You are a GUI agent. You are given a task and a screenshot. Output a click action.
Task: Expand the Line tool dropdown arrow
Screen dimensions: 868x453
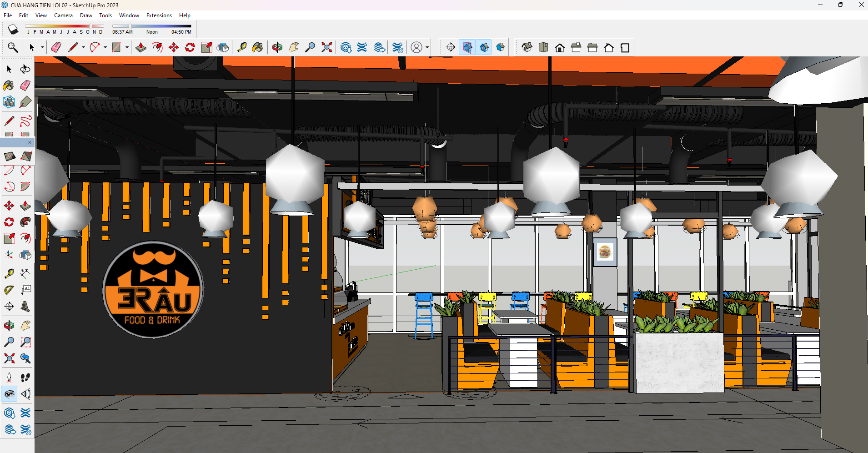(x=83, y=47)
